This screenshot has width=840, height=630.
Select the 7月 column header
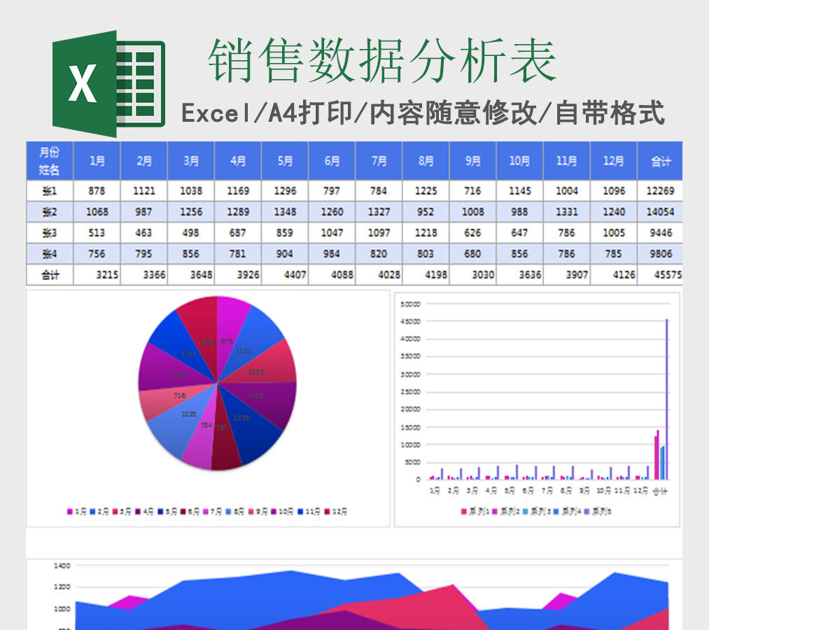tap(379, 161)
